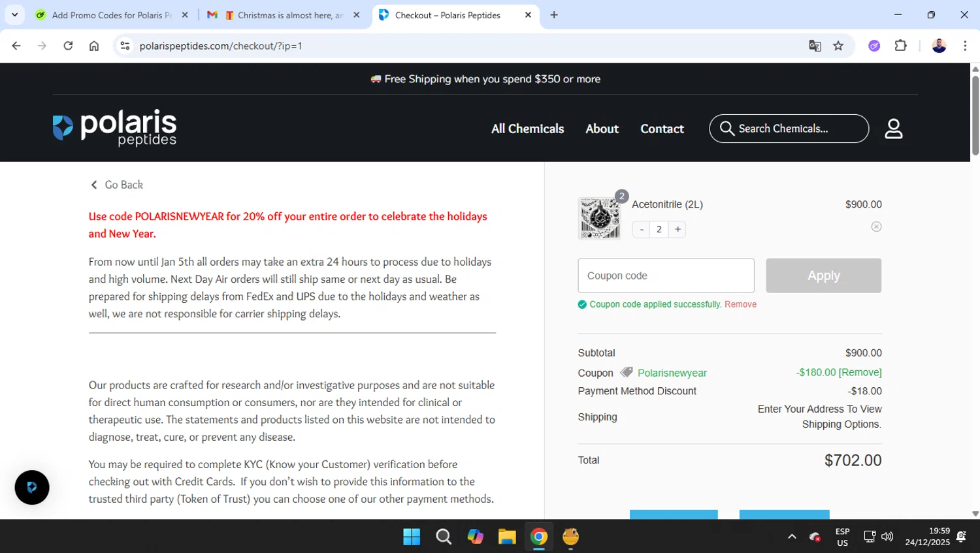Click the Polarisnewyear coupon label
Image resolution: width=980 pixels, height=553 pixels.
672,373
